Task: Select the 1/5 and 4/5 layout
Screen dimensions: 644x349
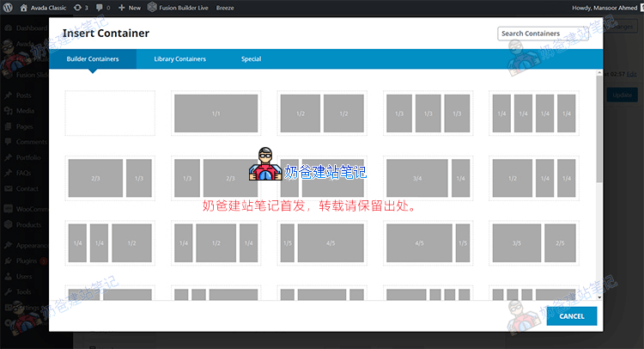Action: pyautogui.click(x=322, y=242)
